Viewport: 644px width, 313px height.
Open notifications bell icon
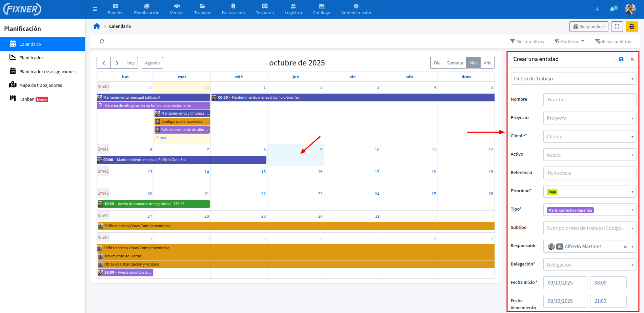click(x=612, y=9)
